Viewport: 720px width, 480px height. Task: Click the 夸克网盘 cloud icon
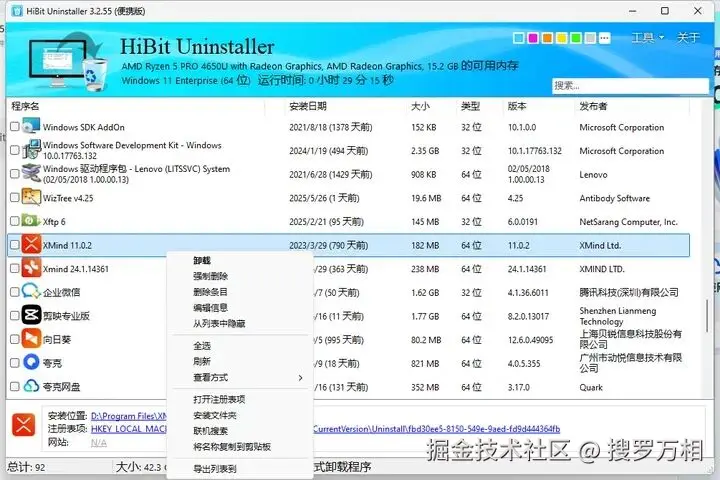pos(31,386)
